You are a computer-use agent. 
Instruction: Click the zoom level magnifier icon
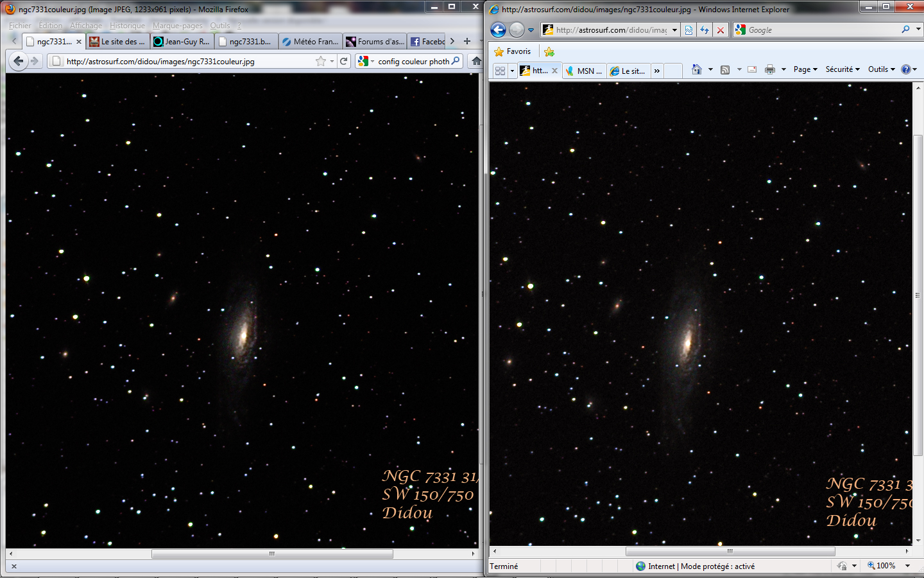[871, 566]
